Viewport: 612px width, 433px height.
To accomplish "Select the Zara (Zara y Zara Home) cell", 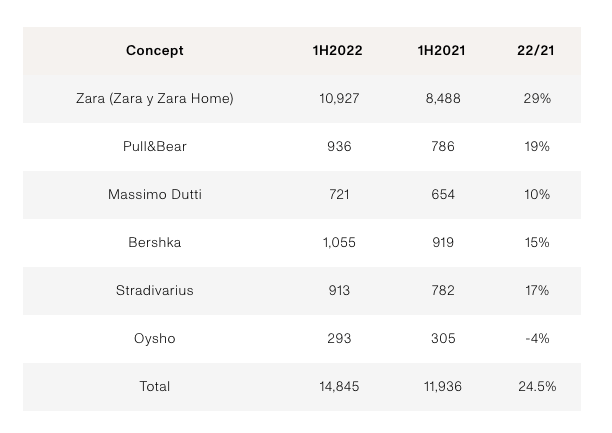I will [x=155, y=99].
